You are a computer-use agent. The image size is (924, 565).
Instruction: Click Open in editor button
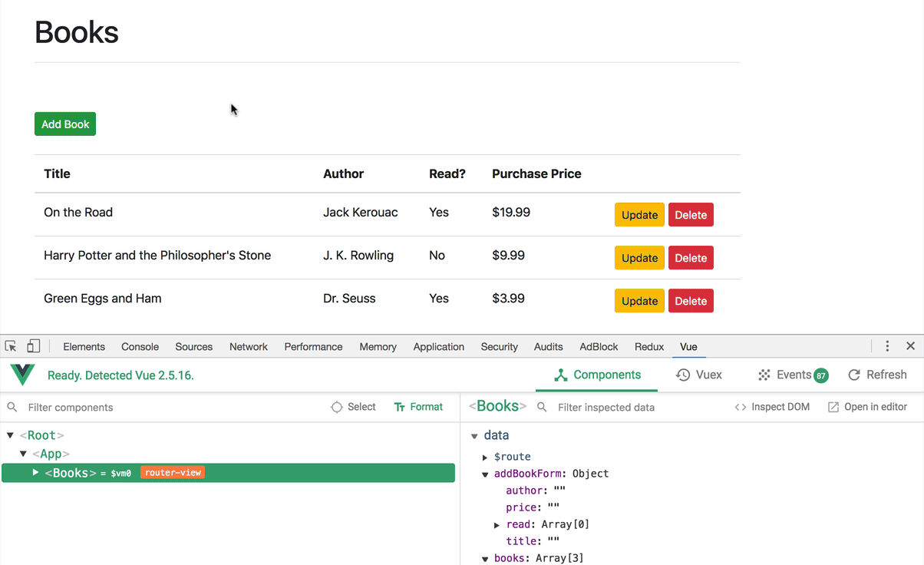pyautogui.click(x=867, y=407)
